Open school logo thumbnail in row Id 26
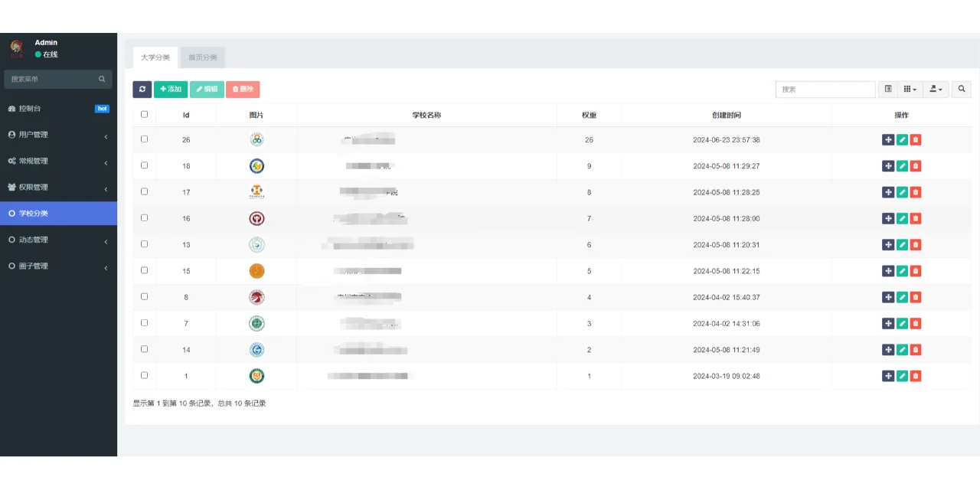The image size is (980, 490). click(x=256, y=140)
